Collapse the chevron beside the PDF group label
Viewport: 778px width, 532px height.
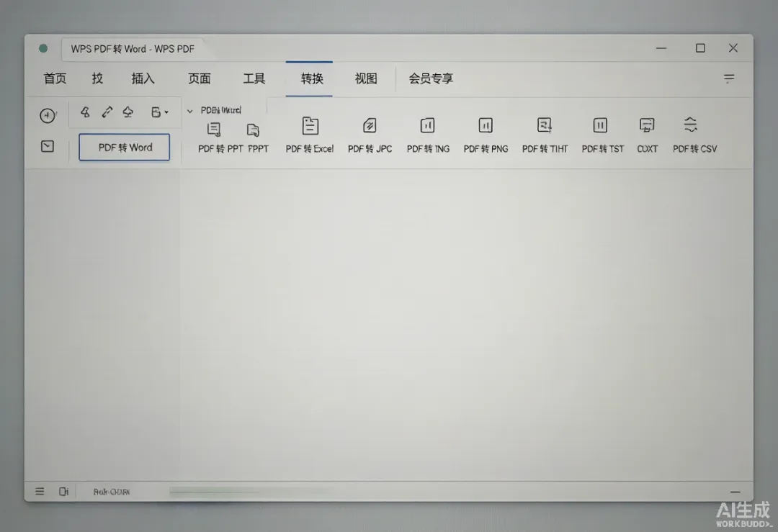(x=189, y=111)
